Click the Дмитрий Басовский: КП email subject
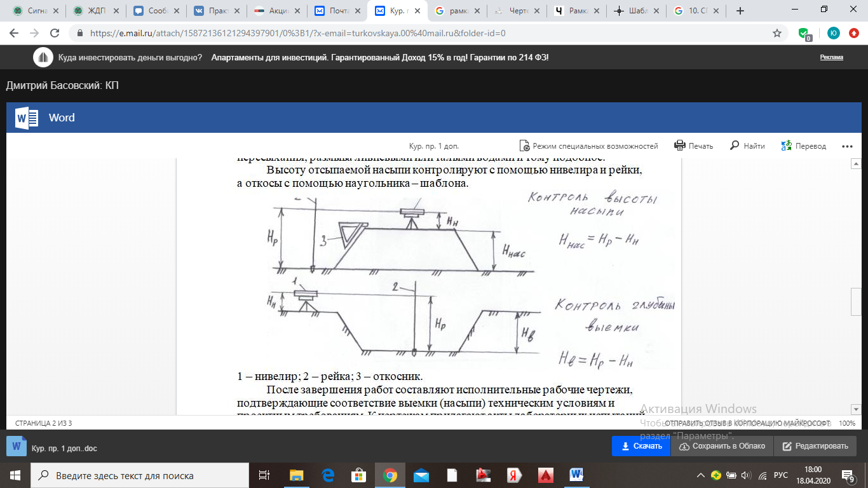The width and height of the screenshot is (868, 488). (x=62, y=86)
